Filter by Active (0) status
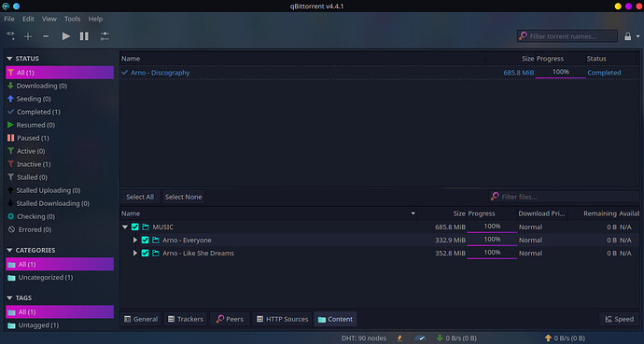This screenshot has height=344, width=644. pyautogui.click(x=60, y=151)
